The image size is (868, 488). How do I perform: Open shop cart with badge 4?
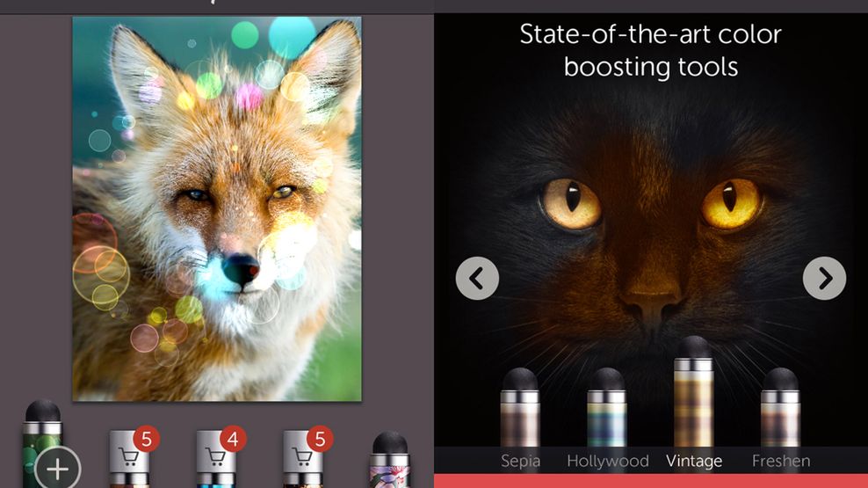[x=216, y=457]
